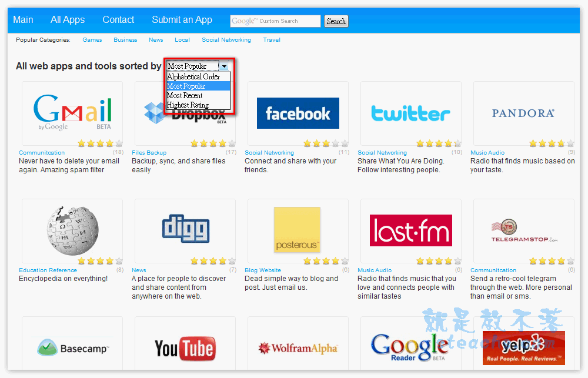588x378 pixels.
Task: Open Social Networking link under Twitter
Action: [x=382, y=153]
